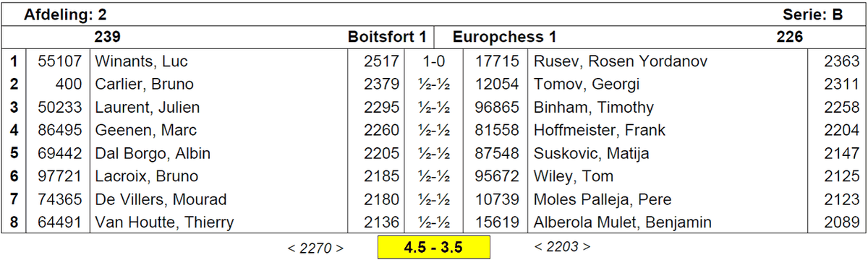Select the 1-0 result on board 1
Viewport: 868px width, 260px height.
(x=434, y=61)
